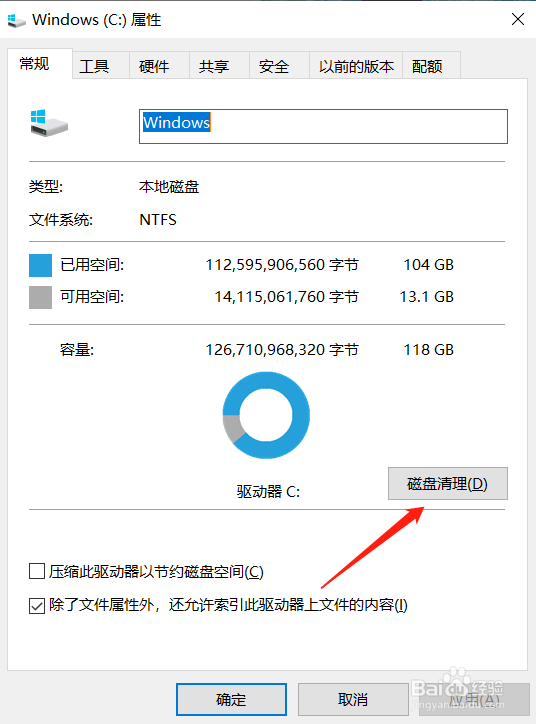Confirm with the 确定 button

point(231,700)
